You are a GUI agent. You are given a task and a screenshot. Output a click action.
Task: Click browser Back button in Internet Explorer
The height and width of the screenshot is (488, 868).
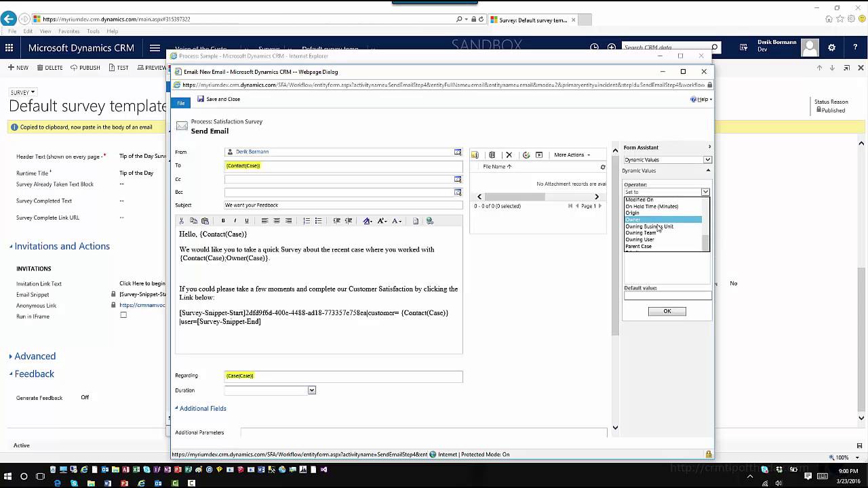pos(8,19)
